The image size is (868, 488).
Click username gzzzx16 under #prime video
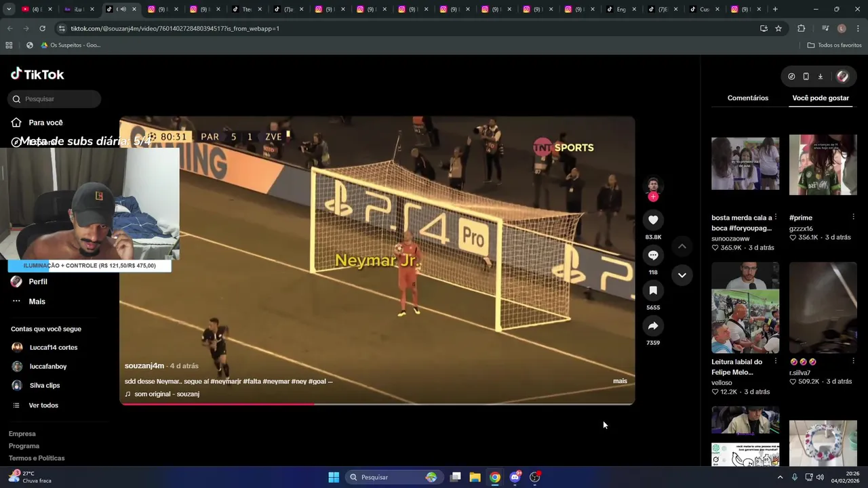pos(801,228)
